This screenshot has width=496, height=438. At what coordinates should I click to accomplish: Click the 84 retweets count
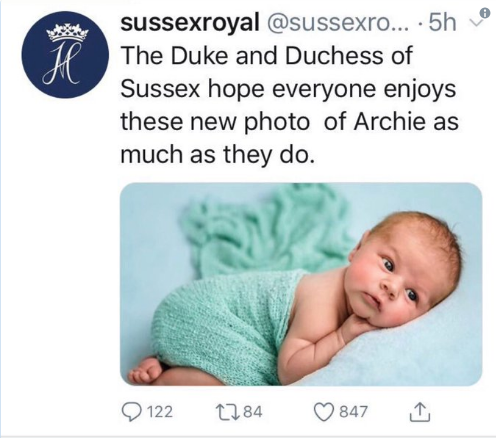click(x=253, y=412)
